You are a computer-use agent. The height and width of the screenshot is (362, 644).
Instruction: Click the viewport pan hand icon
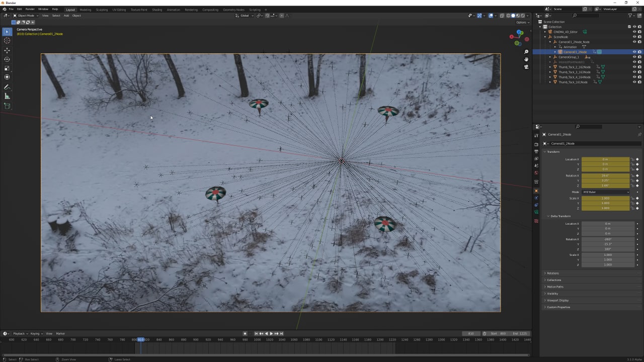tap(526, 59)
